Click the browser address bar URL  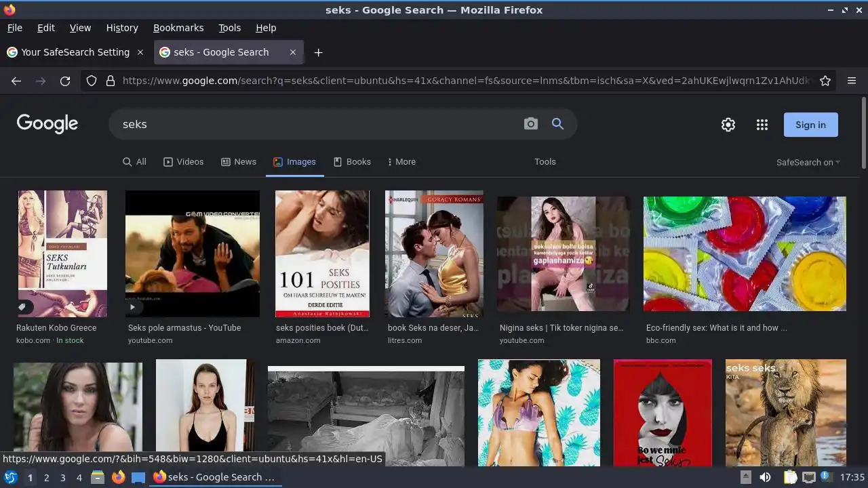point(466,81)
